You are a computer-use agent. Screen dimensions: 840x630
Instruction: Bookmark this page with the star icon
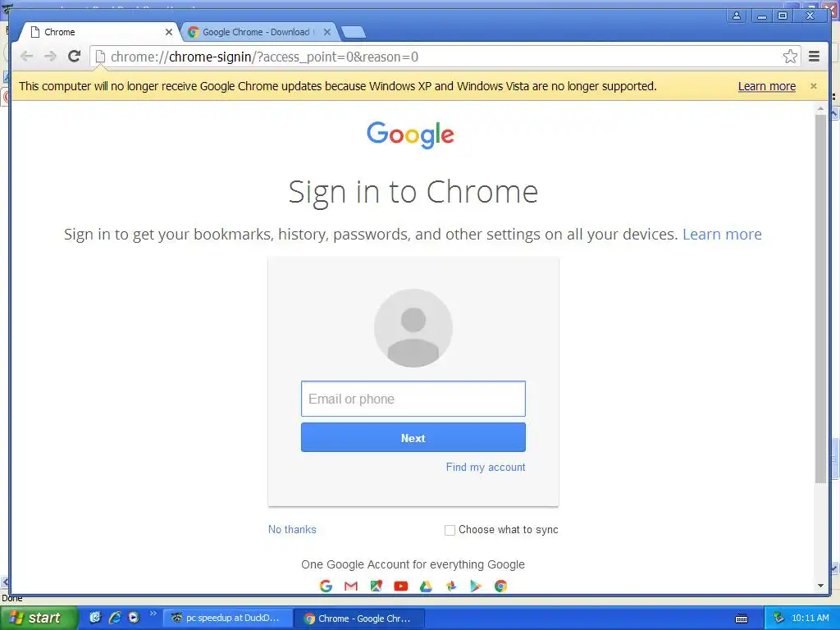[790, 57]
